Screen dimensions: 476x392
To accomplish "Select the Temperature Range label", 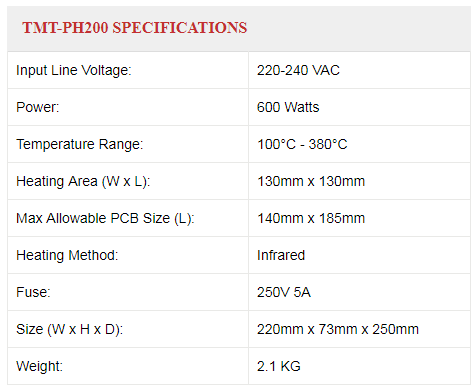I will [x=80, y=145].
